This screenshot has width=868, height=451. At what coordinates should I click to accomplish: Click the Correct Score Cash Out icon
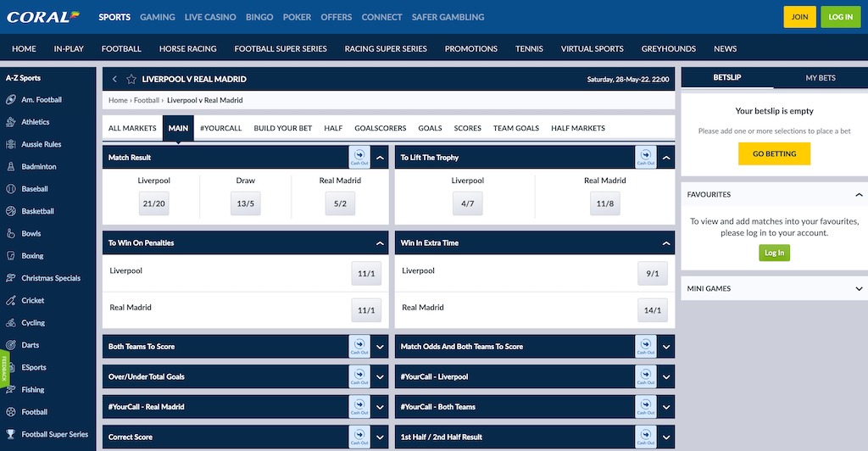[x=359, y=437]
